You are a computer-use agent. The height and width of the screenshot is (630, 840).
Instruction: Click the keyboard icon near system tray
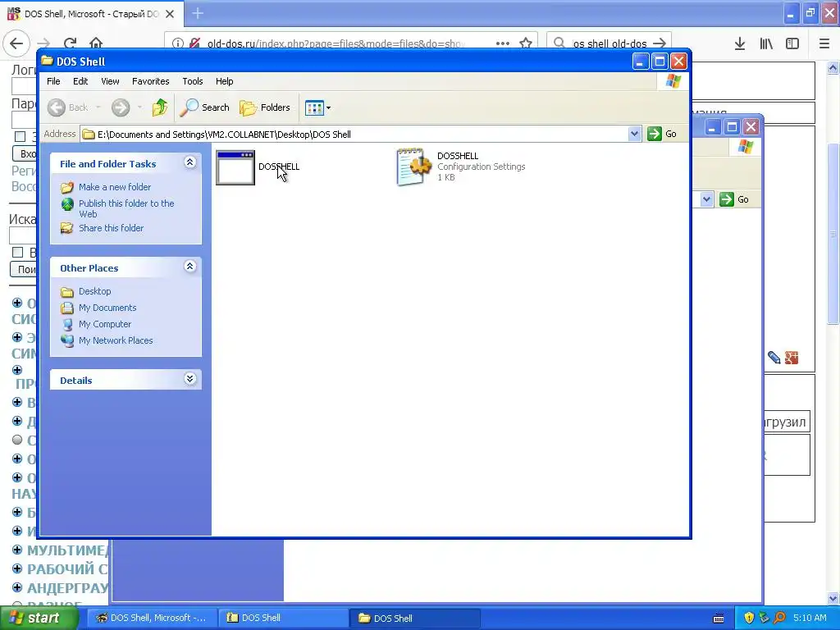[x=719, y=619]
